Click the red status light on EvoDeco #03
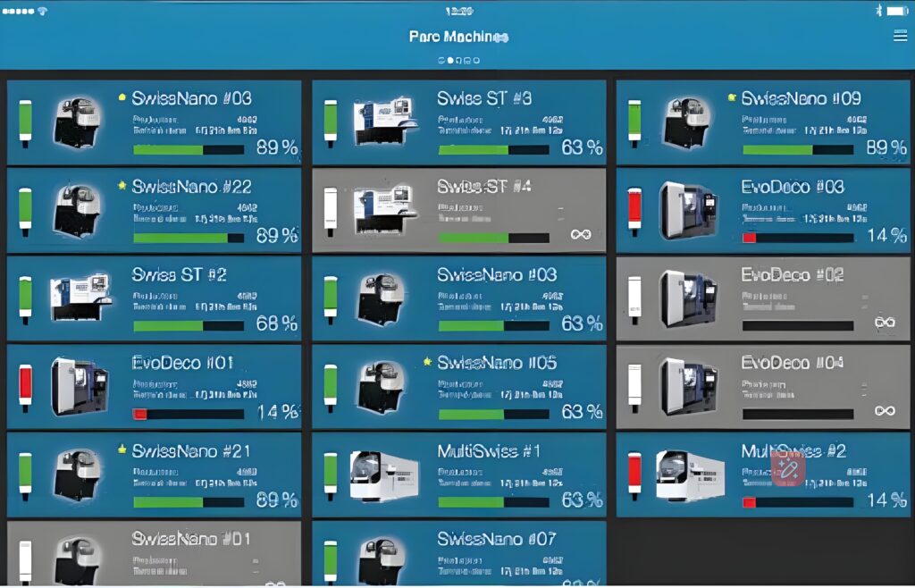The height and width of the screenshot is (588, 915). click(x=635, y=210)
